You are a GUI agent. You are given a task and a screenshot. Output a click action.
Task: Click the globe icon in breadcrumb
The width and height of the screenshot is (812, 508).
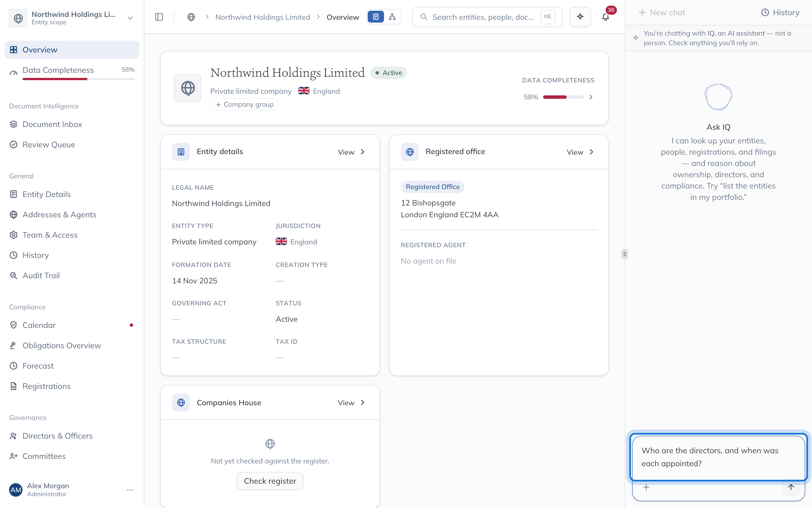(191, 17)
